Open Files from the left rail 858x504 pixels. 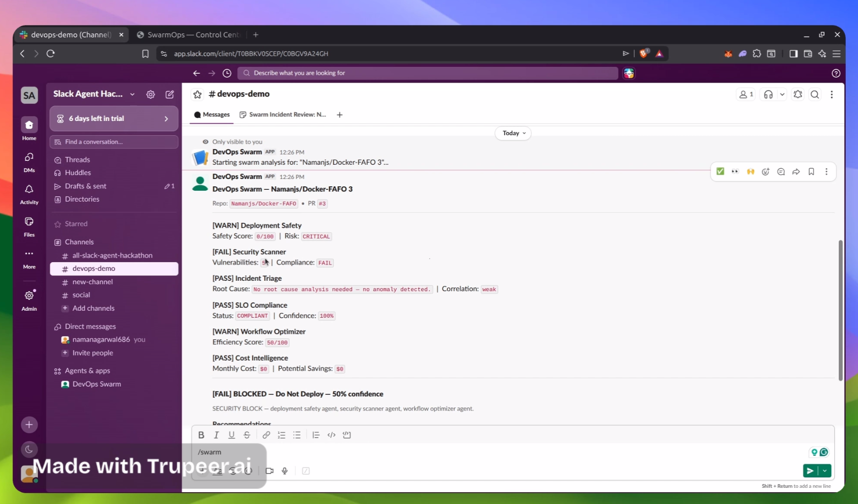tap(29, 226)
